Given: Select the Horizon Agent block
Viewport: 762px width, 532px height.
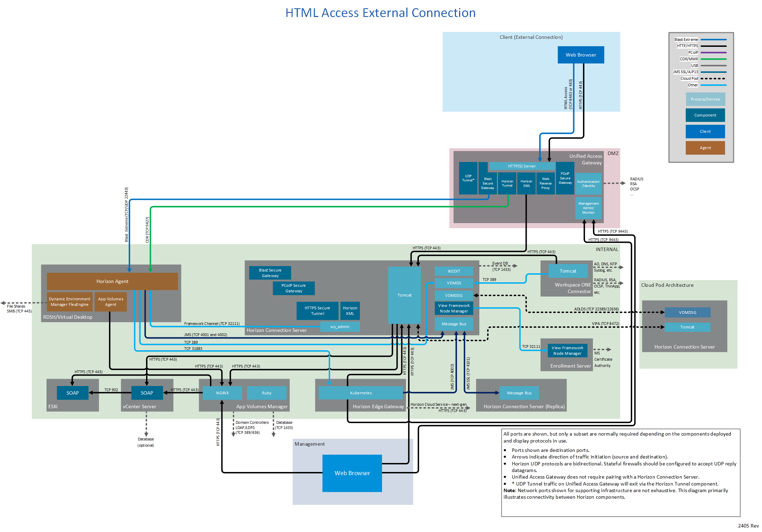Looking at the screenshot, I should click(112, 281).
